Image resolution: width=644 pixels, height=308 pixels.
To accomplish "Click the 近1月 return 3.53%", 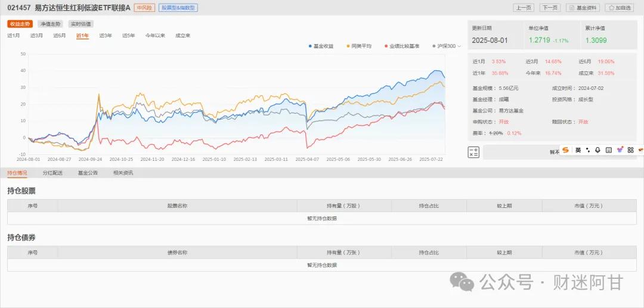I will tap(499, 61).
